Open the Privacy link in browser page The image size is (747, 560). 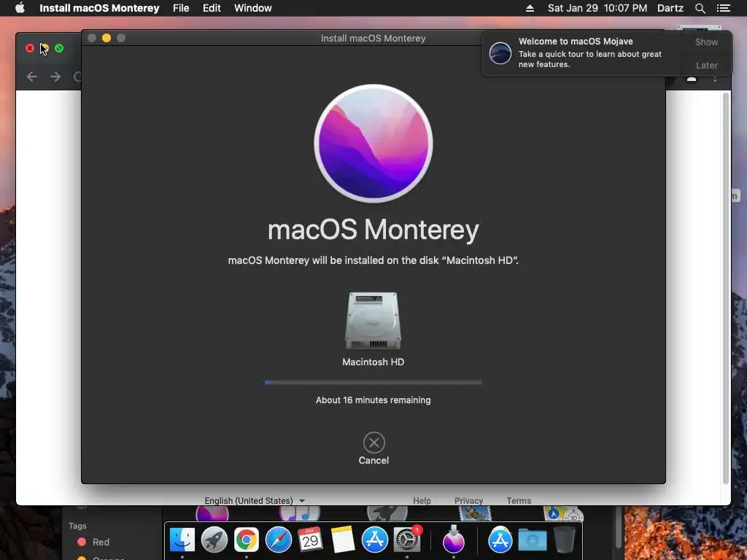[x=469, y=500]
